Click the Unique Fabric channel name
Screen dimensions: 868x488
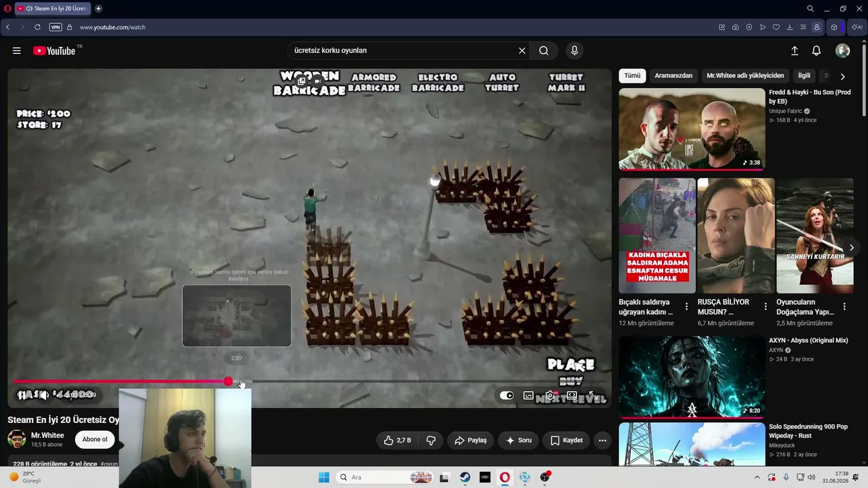(785, 111)
